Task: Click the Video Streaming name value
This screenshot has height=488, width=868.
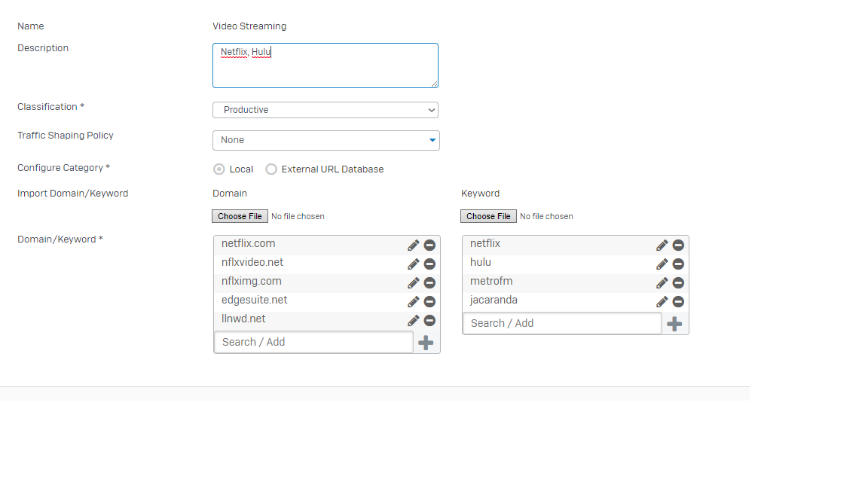Action: (x=249, y=26)
